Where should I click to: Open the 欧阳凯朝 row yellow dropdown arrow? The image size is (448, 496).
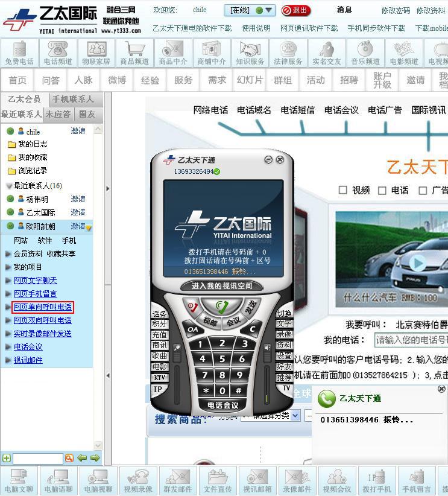(x=89, y=227)
